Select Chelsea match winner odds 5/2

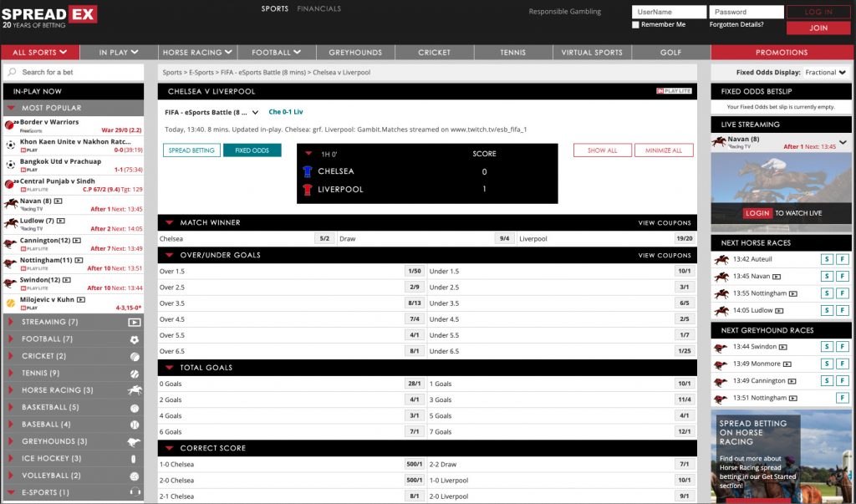324,238
